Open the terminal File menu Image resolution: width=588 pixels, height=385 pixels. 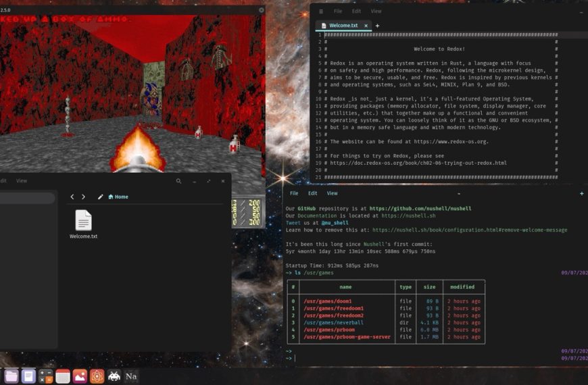[x=294, y=193]
